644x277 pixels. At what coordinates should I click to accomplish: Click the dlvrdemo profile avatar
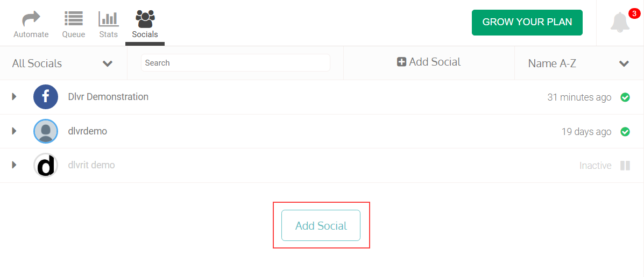click(x=46, y=131)
